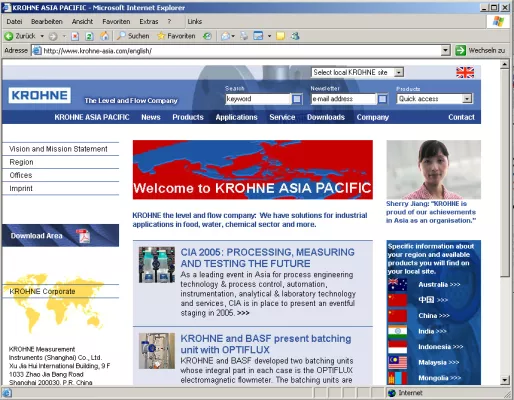The height and width of the screenshot is (400, 514).
Task: Open the Suchen search tool
Action: [133, 36]
